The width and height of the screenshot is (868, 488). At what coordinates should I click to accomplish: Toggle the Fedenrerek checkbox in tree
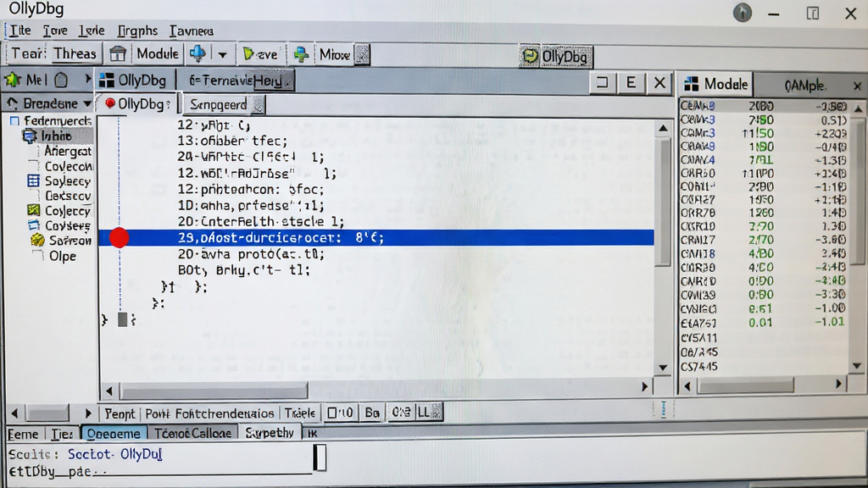(15, 120)
